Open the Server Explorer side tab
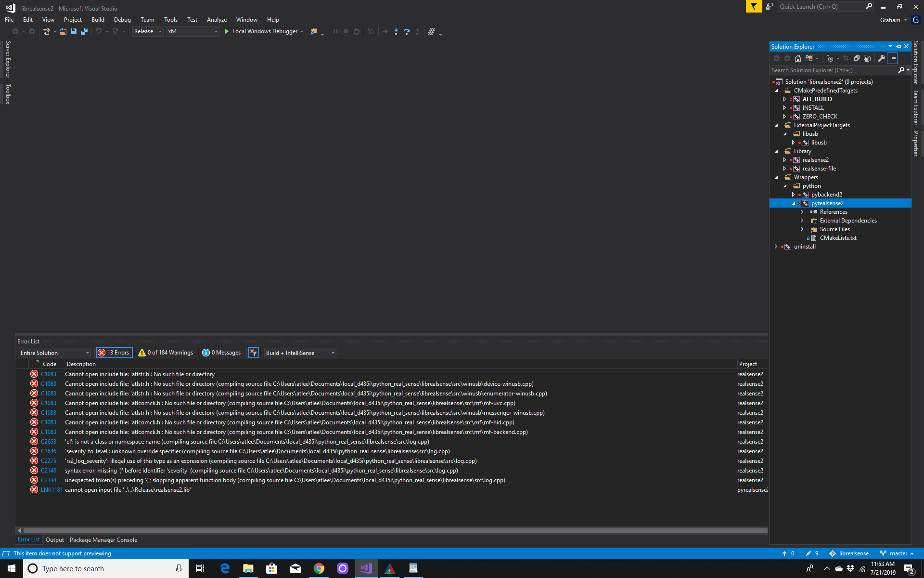 point(8,59)
